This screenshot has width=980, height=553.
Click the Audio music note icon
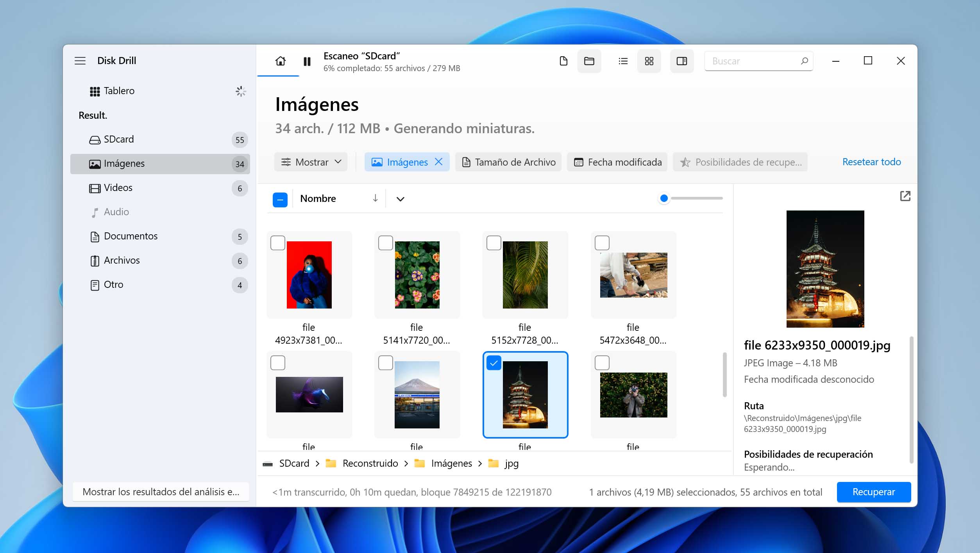(x=95, y=212)
